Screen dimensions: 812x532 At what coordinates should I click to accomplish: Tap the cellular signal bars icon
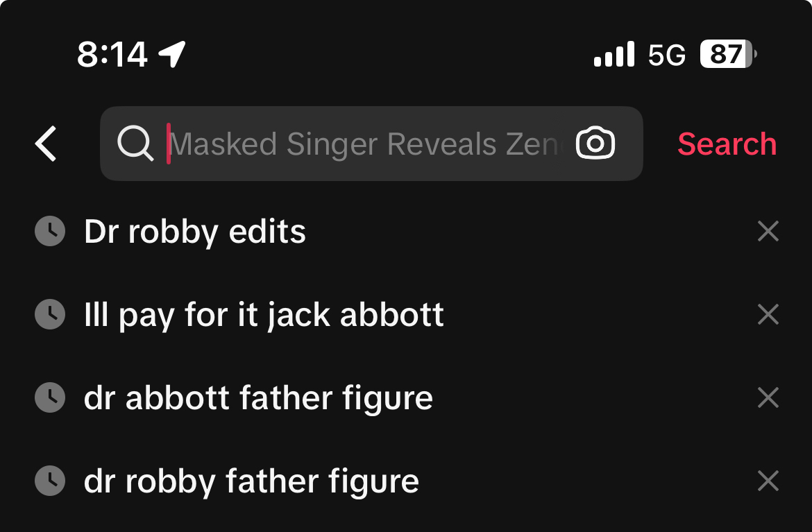(614, 54)
